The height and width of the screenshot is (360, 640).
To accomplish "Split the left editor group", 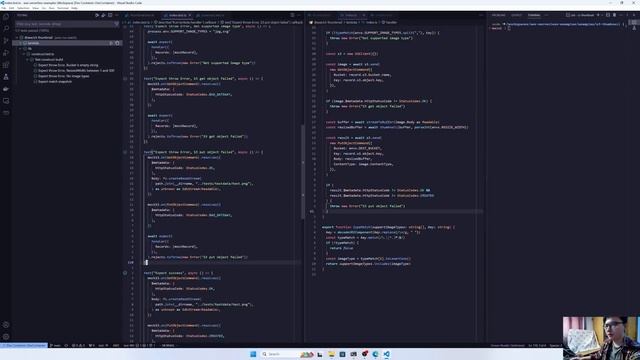I will point(292,15).
